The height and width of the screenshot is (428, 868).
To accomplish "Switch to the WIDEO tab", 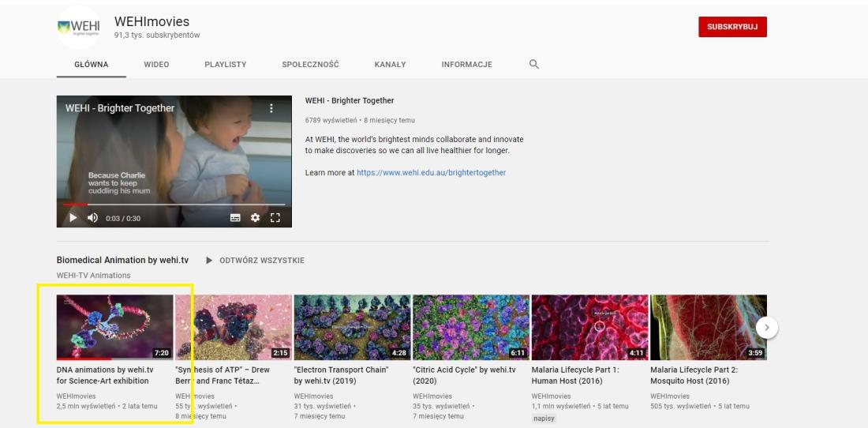I will coord(157,64).
